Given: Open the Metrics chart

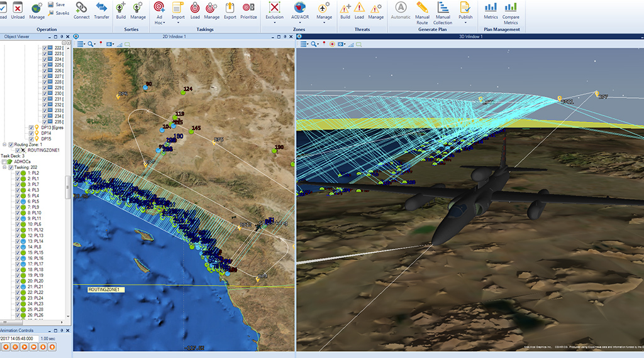Looking at the screenshot, I should [491, 9].
